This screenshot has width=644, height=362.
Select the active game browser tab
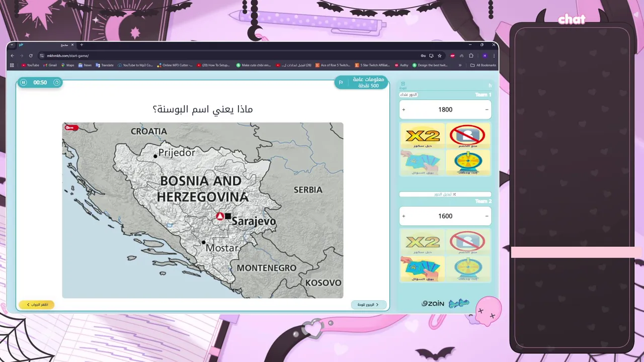click(x=46, y=45)
